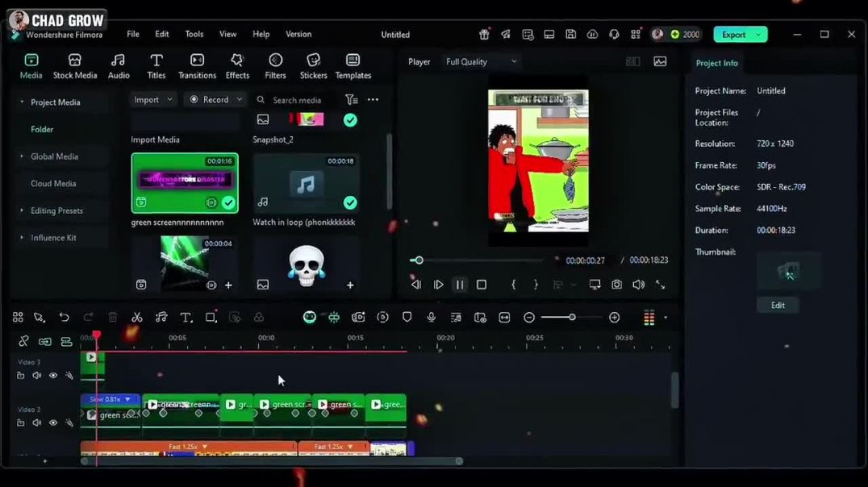Open media panel more options

click(373, 100)
